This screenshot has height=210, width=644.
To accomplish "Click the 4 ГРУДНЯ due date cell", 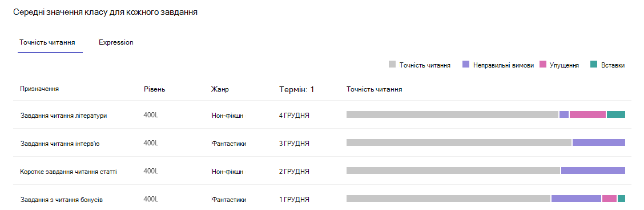I will tap(294, 116).
